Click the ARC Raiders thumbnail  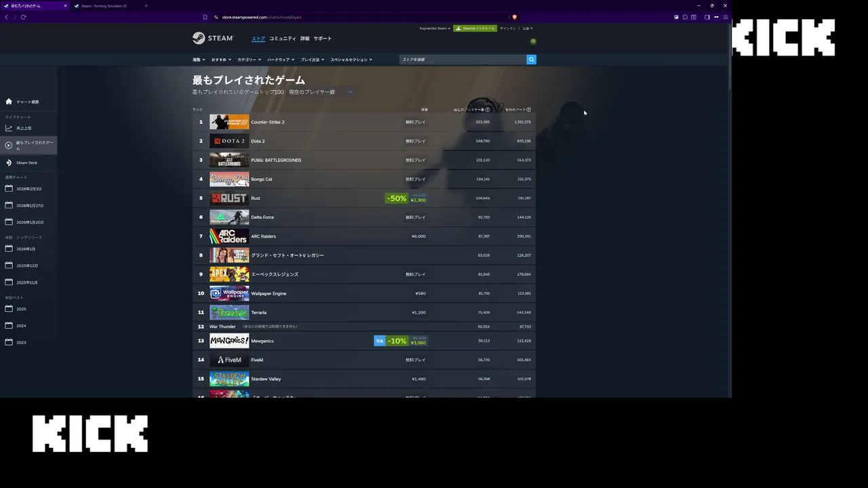pos(229,236)
